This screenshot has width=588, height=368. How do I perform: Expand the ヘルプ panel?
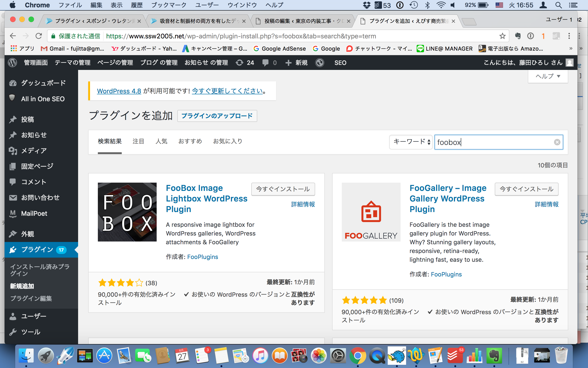[x=548, y=76]
